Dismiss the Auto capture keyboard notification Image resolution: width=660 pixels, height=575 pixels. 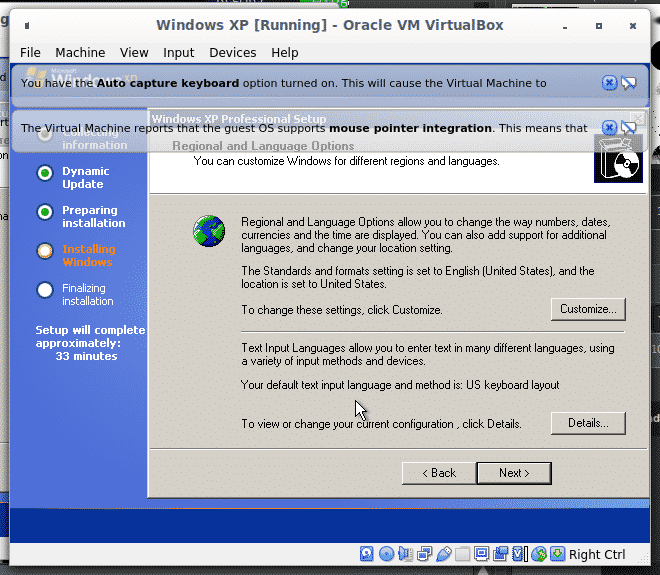click(x=609, y=83)
